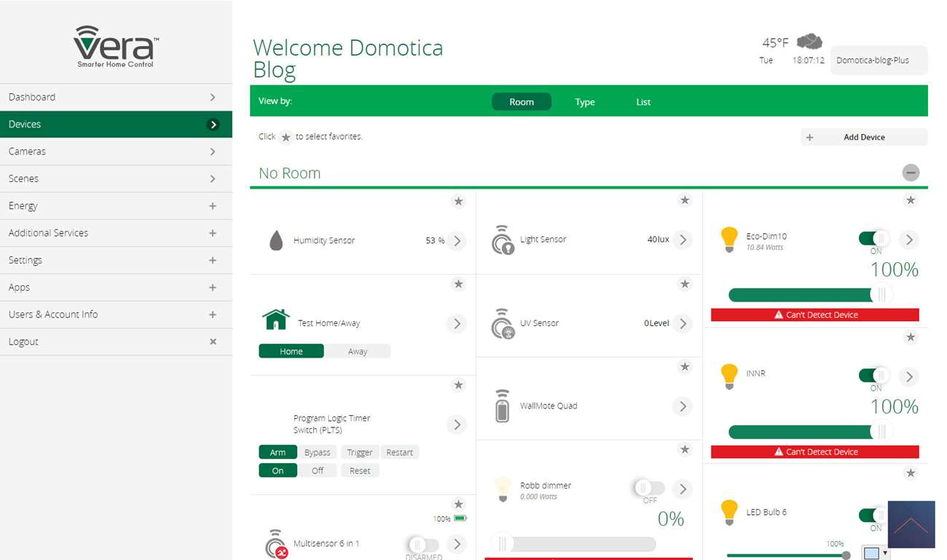
Task: Favorite the Humidity Sensor with its star
Action: (x=458, y=201)
